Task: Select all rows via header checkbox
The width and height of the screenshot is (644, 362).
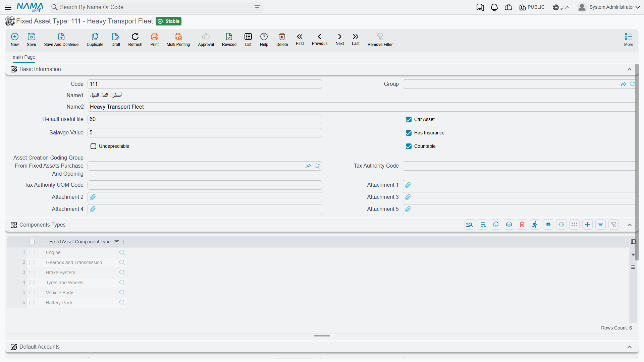Action: [x=32, y=242]
